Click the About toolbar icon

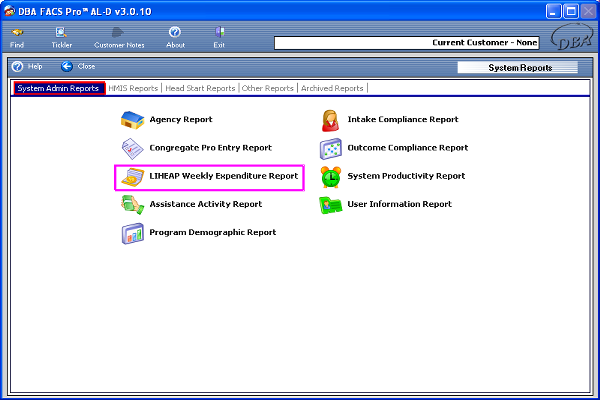(x=175, y=38)
